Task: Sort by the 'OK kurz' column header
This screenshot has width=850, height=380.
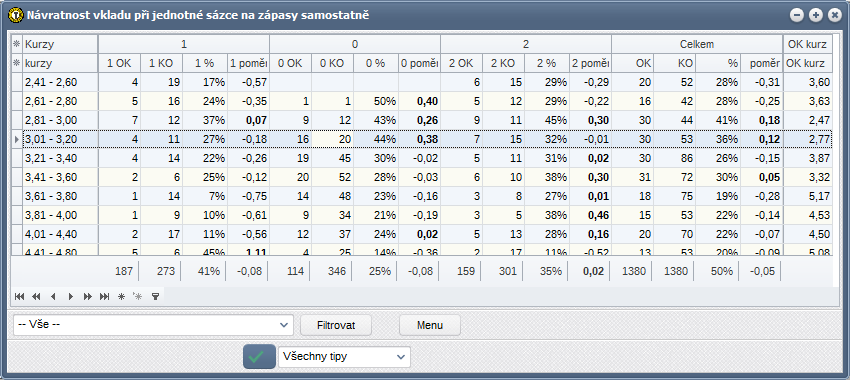Action: coord(808,63)
